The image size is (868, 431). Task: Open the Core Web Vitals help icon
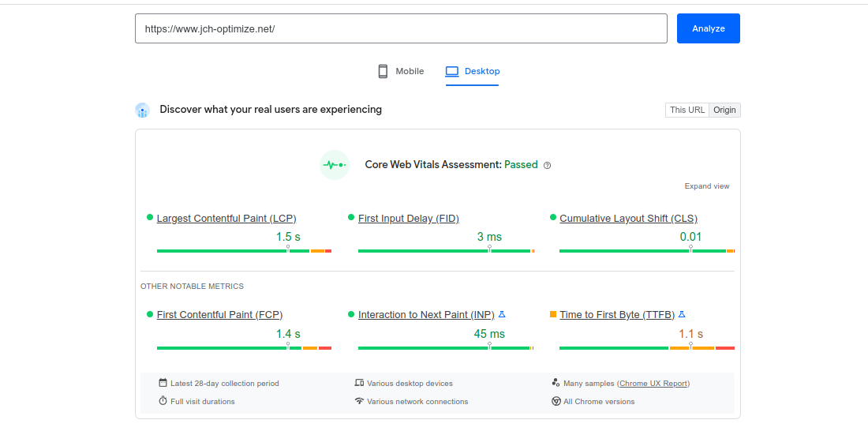548,165
